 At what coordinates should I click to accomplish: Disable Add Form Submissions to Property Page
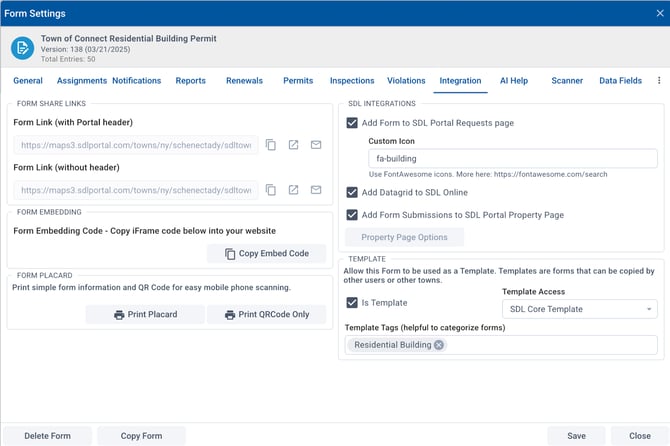(352, 214)
